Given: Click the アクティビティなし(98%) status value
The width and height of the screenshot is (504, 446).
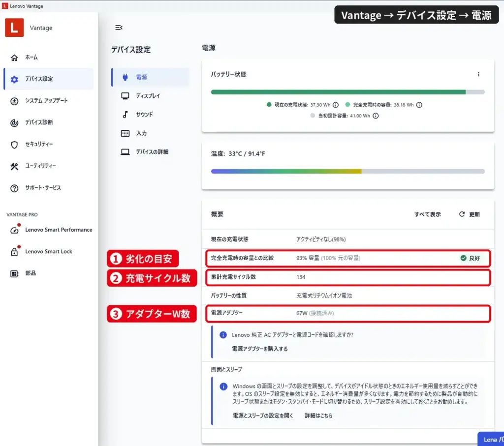Looking at the screenshot, I should (x=321, y=239).
